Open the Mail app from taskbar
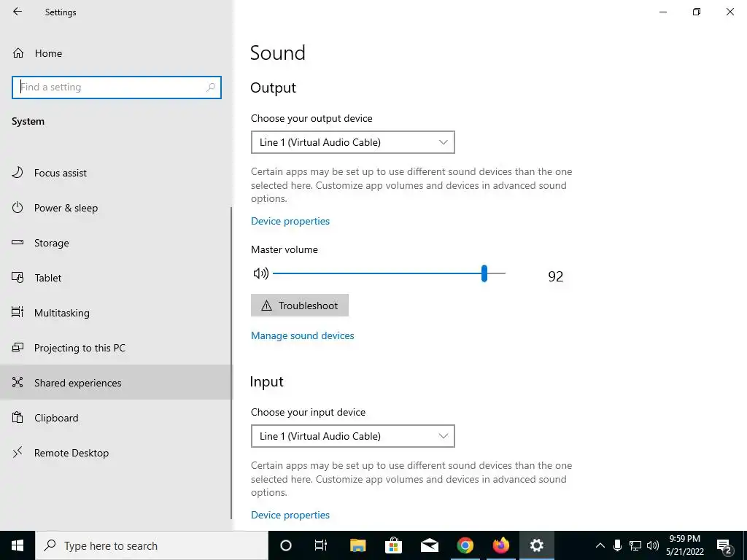This screenshot has width=747, height=560. tap(429, 545)
